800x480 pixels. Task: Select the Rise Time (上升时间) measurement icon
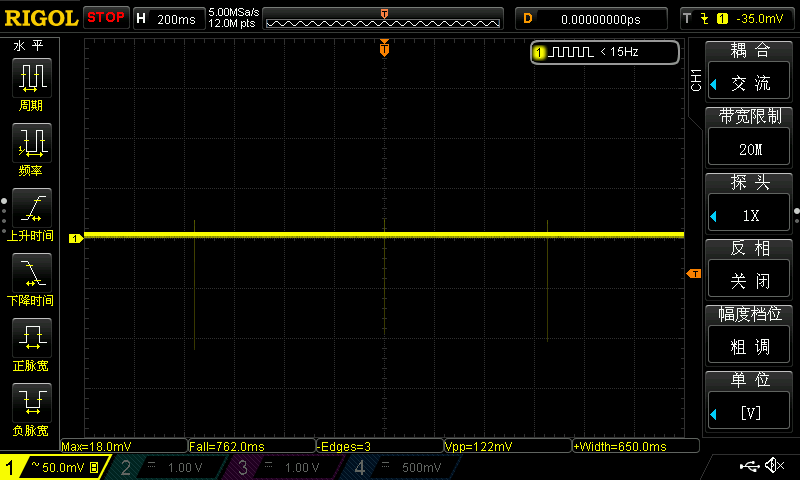click(x=32, y=208)
